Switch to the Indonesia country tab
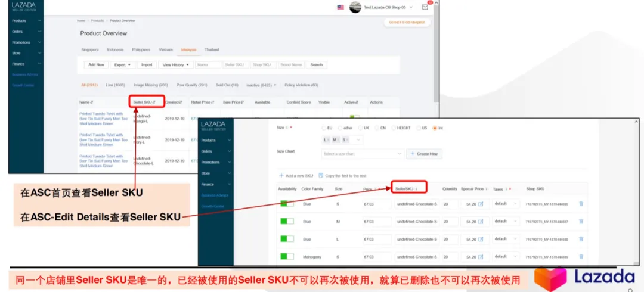Image resolution: width=644 pixels, height=292 pixels. pos(116,49)
